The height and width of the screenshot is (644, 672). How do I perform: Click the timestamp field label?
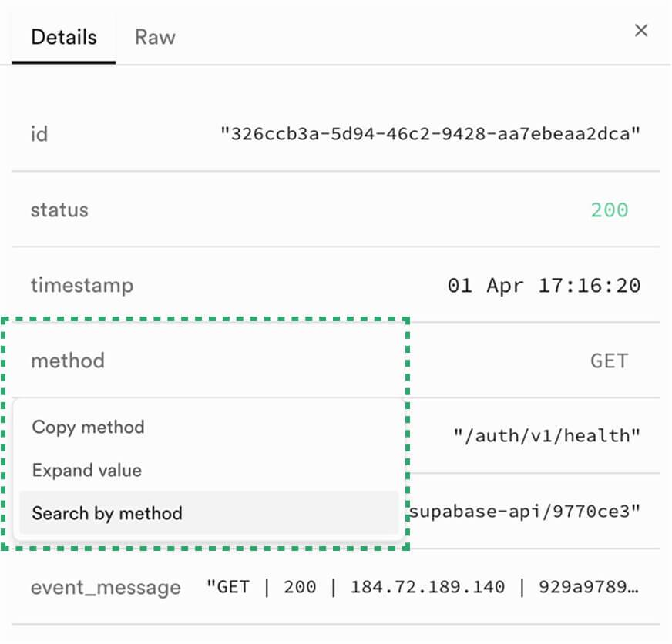tap(82, 286)
